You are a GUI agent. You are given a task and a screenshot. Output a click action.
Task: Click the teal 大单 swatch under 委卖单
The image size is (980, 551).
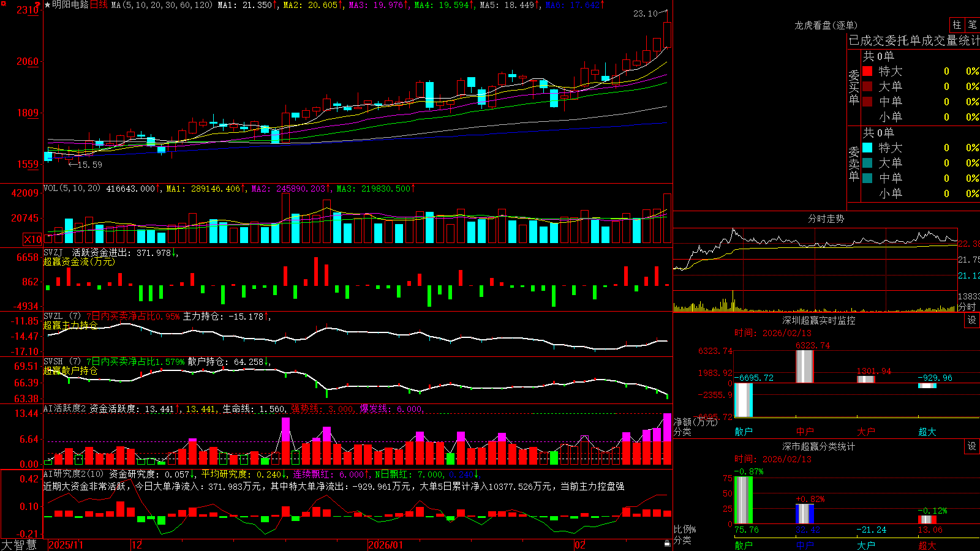click(867, 163)
